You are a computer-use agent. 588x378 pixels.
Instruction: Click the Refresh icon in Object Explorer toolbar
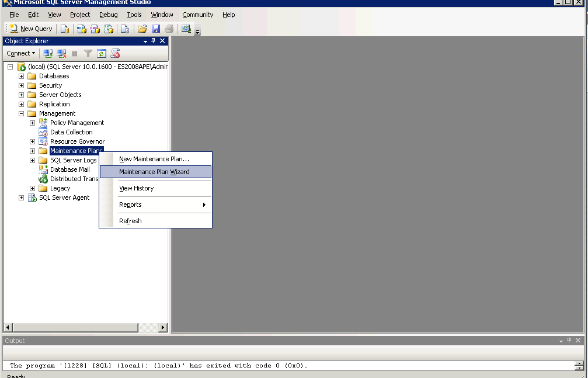101,54
